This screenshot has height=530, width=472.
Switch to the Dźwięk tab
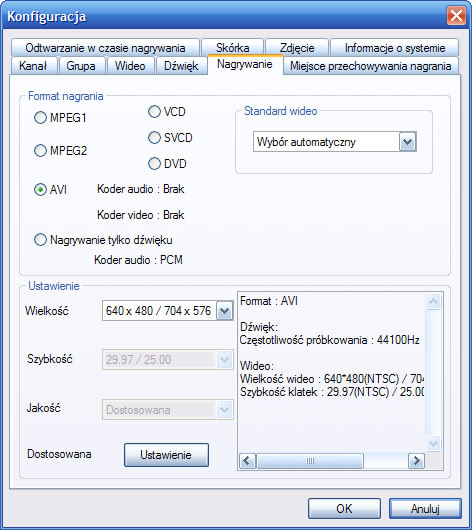pos(181,66)
